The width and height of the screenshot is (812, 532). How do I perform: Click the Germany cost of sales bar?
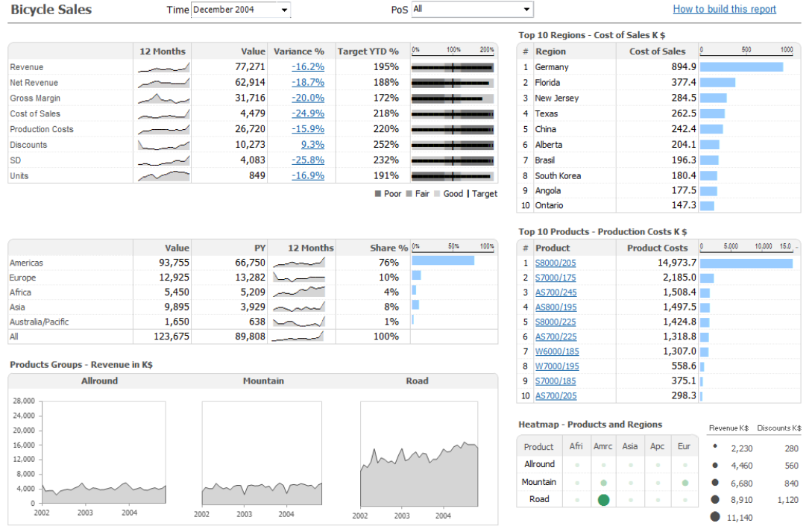point(741,67)
